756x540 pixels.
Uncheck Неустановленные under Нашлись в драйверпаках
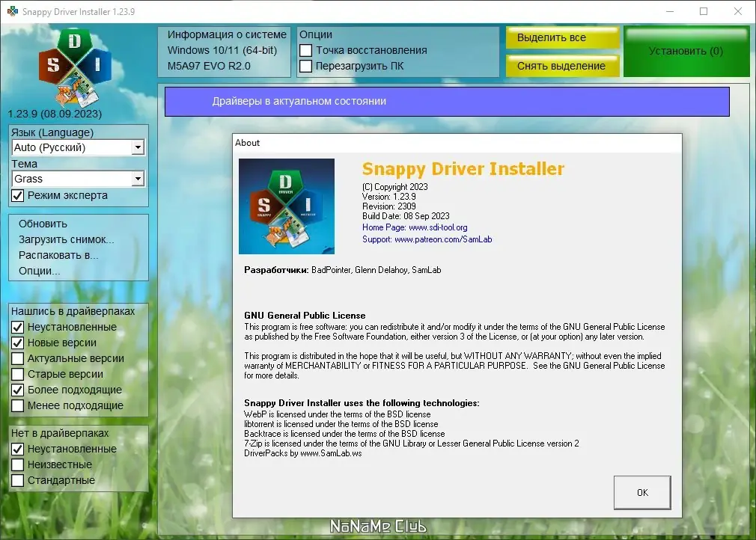click(16, 327)
